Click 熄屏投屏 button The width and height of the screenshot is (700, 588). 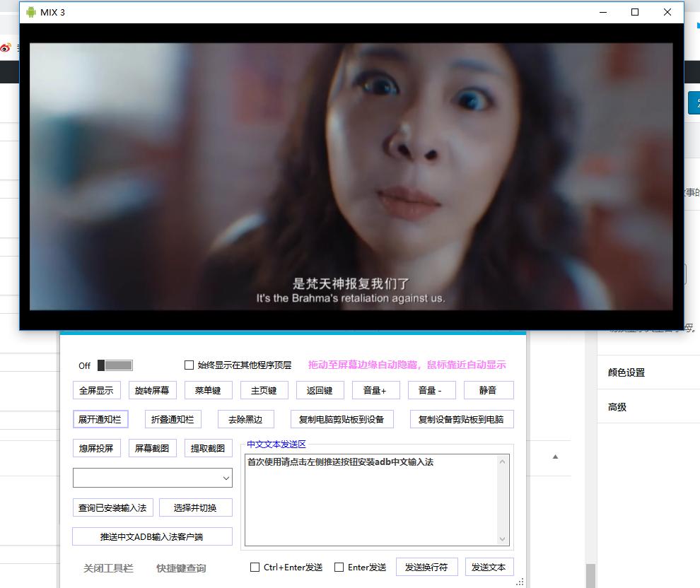96,448
